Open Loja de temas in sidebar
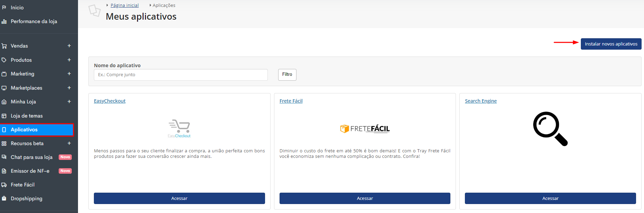Image resolution: width=644 pixels, height=213 pixels. [27, 116]
